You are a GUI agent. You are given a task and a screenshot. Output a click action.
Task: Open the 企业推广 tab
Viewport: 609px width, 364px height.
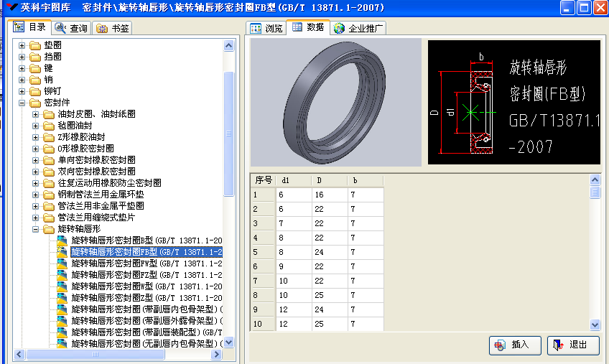360,29
